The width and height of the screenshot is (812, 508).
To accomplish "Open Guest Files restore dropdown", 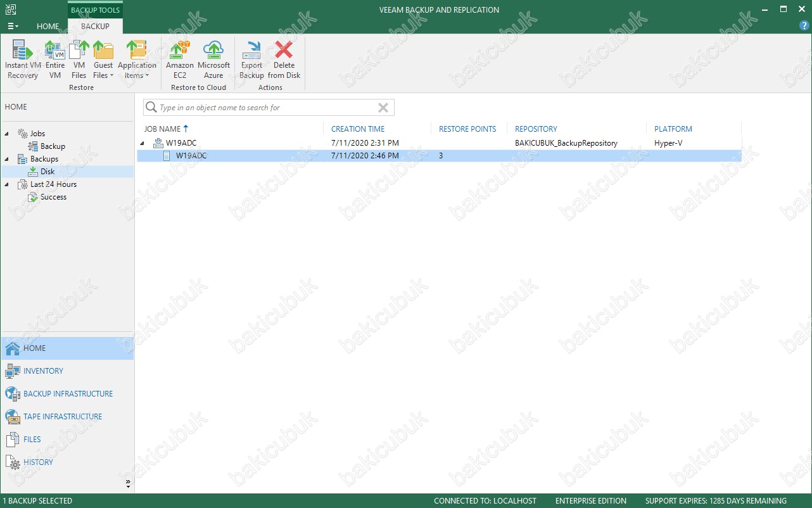I will pos(103,60).
